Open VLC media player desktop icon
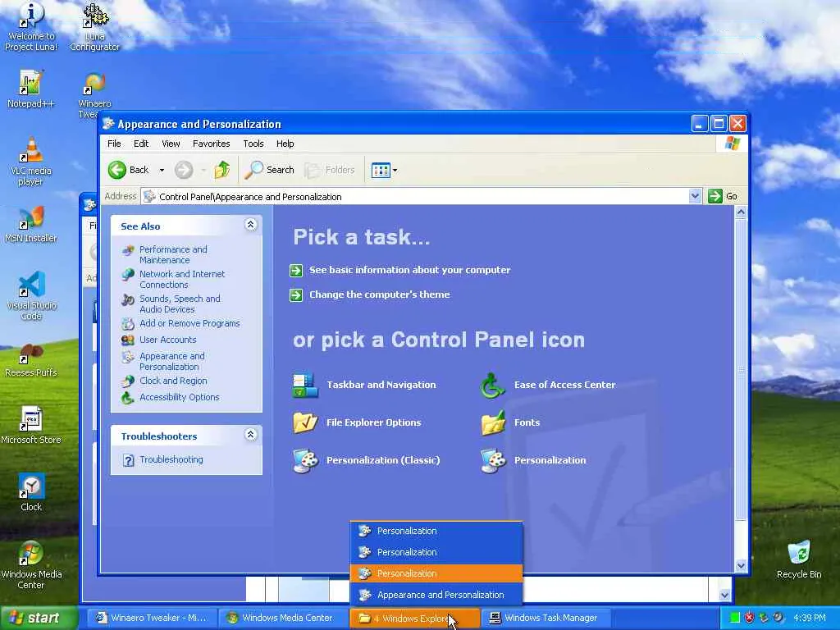The height and width of the screenshot is (630, 840). click(30, 162)
